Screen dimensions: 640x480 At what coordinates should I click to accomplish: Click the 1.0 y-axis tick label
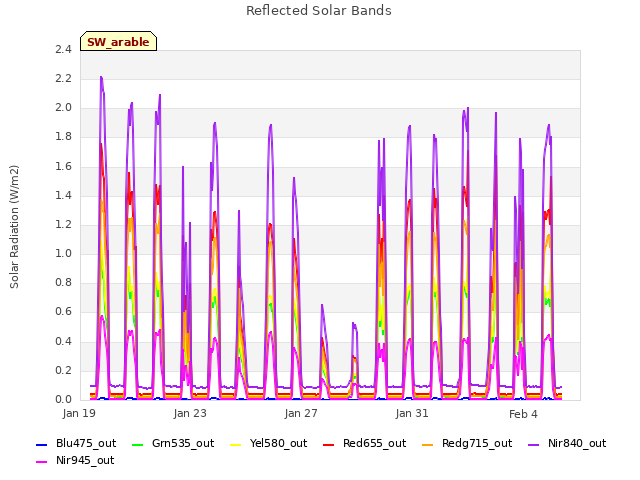[63, 253]
